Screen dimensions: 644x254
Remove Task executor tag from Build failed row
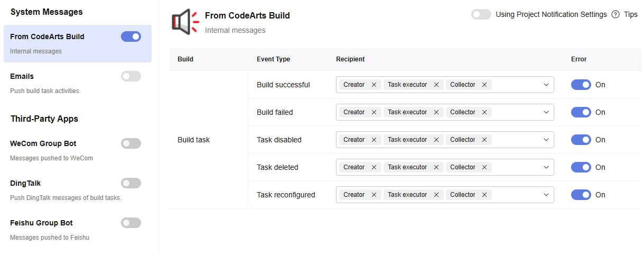(436, 112)
